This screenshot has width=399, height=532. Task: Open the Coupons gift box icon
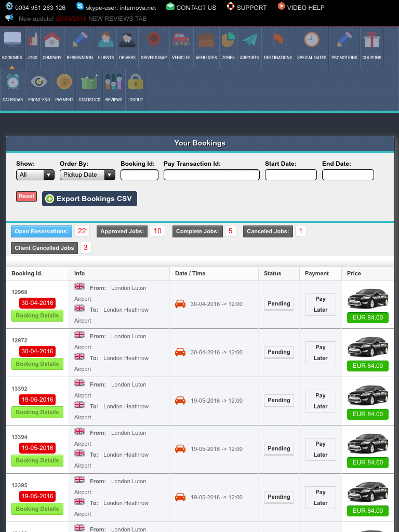(x=372, y=39)
